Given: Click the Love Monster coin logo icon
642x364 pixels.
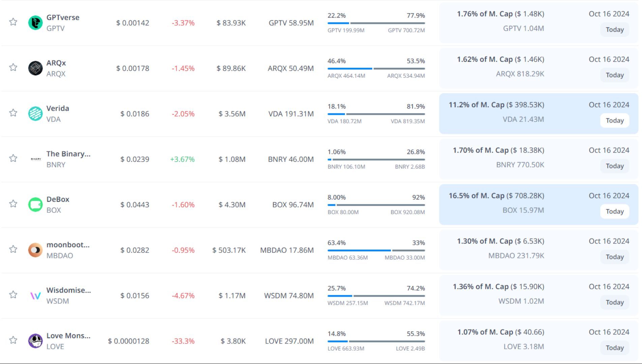Looking at the screenshot, I should [x=35, y=341].
